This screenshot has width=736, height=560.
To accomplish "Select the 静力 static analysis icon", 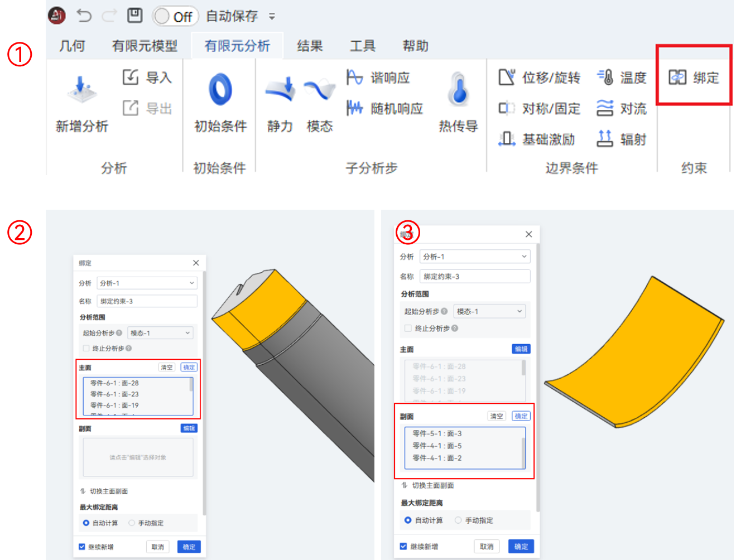I will click(x=280, y=89).
